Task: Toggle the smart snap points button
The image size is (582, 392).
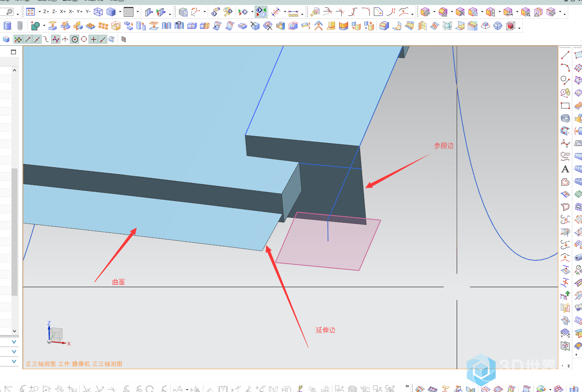Action: 18,40
